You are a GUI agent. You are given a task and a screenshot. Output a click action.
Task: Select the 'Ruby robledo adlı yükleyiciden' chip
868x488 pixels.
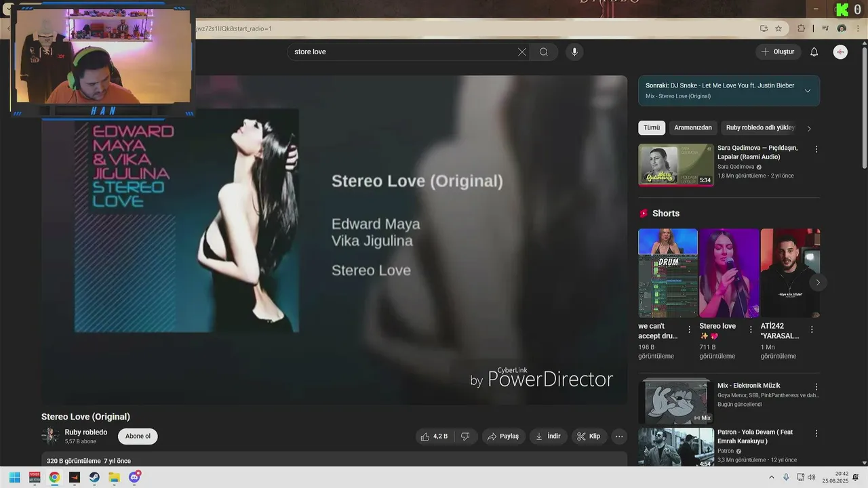pos(759,127)
